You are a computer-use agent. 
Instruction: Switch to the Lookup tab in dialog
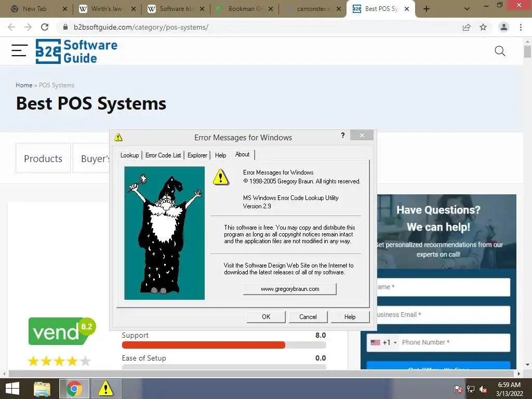click(x=129, y=155)
